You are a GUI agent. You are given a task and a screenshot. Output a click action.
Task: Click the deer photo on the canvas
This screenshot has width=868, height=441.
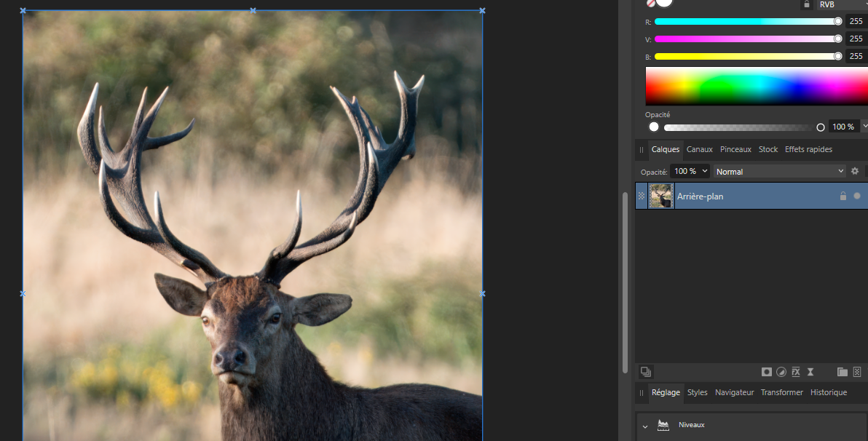click(x=253, y=226)
